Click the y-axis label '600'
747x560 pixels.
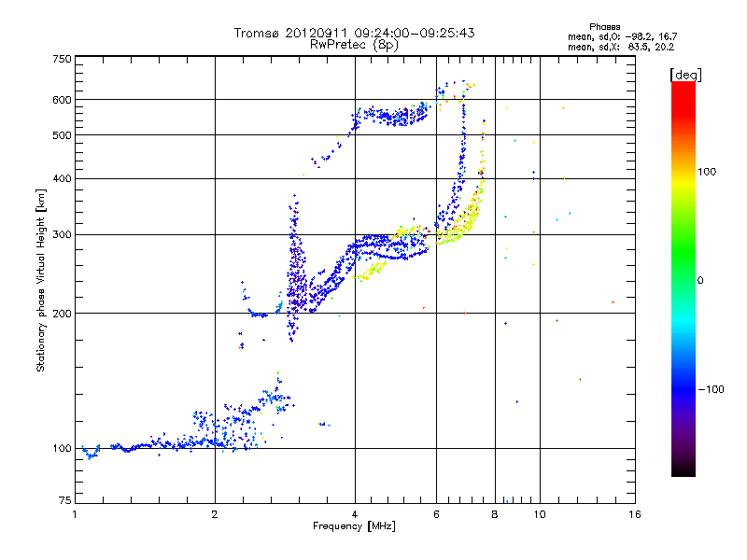point(62,100)
